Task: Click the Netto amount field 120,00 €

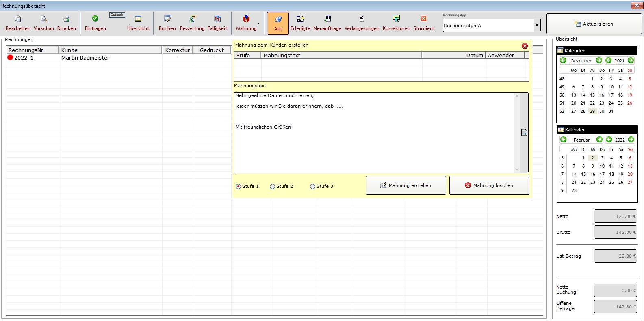Action: point(616,216)
